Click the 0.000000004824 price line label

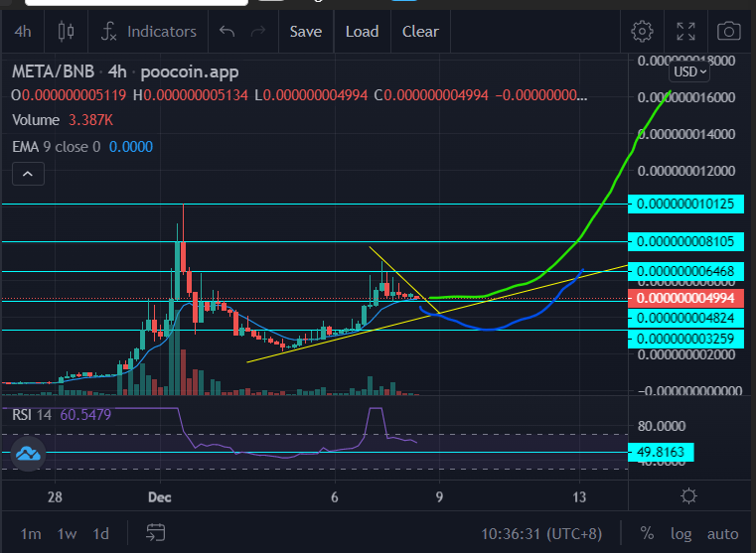click(x=685, y=318)
